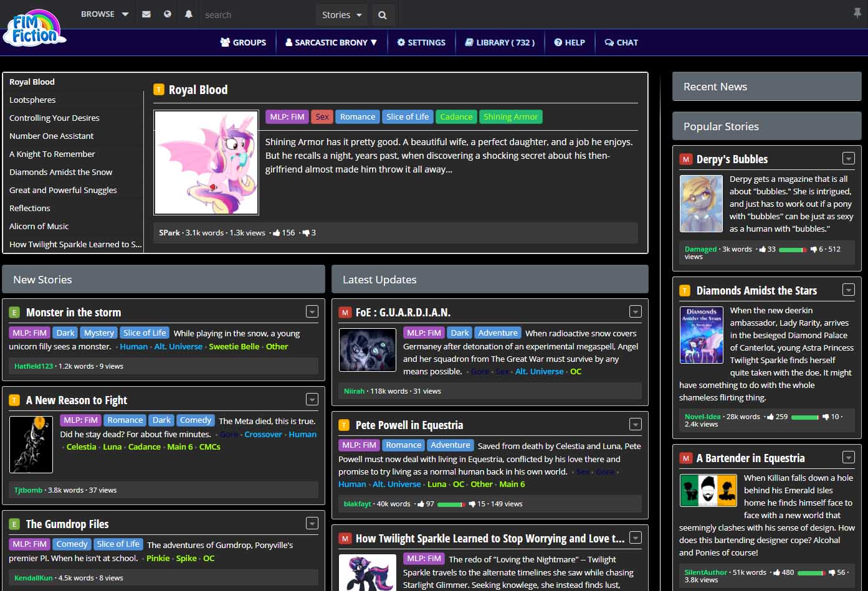
Task: Open the Sarcastic Brony user menu
Action: (331, 42)
